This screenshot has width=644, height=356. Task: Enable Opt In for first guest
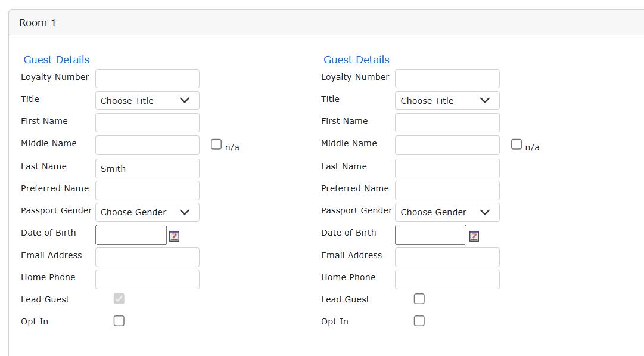tap(119, 321)
